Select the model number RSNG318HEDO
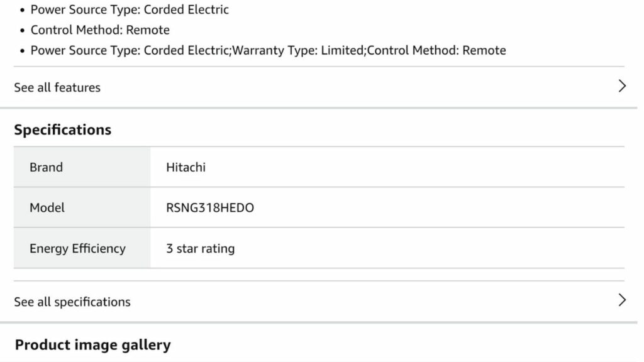Screen dimensions: 644x362 click(x=210, y=207)
